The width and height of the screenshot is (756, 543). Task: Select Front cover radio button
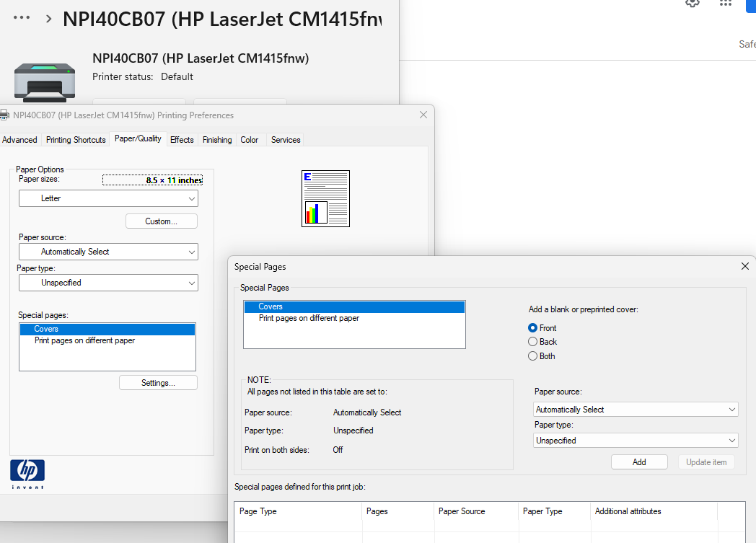(533, 327)
